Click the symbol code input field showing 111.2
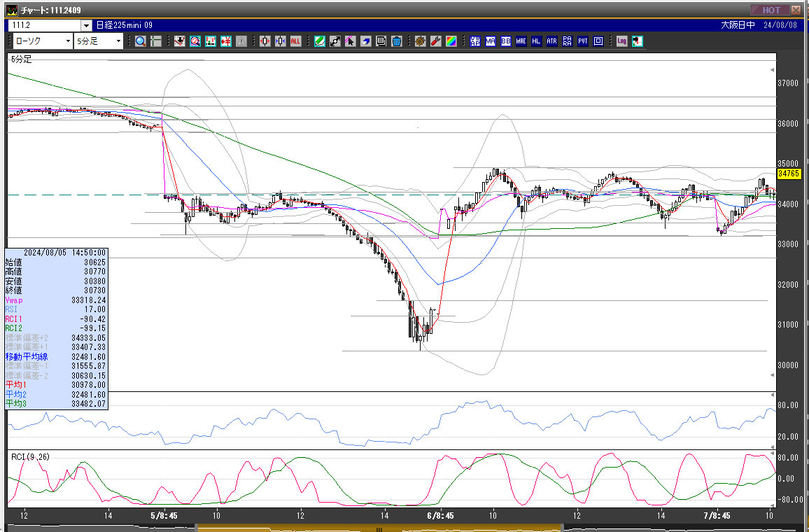 pyautogui.click(x=45, y=25)
